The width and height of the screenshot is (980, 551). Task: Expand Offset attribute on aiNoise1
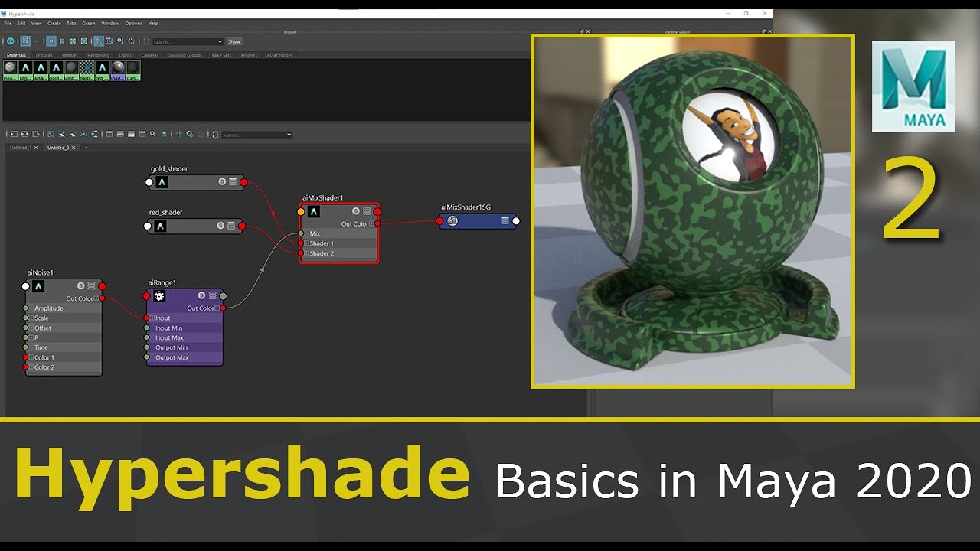[31, 328]
